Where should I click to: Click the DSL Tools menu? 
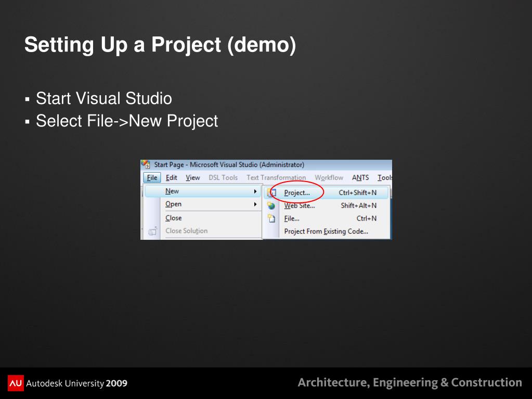(x=223, y=177)
